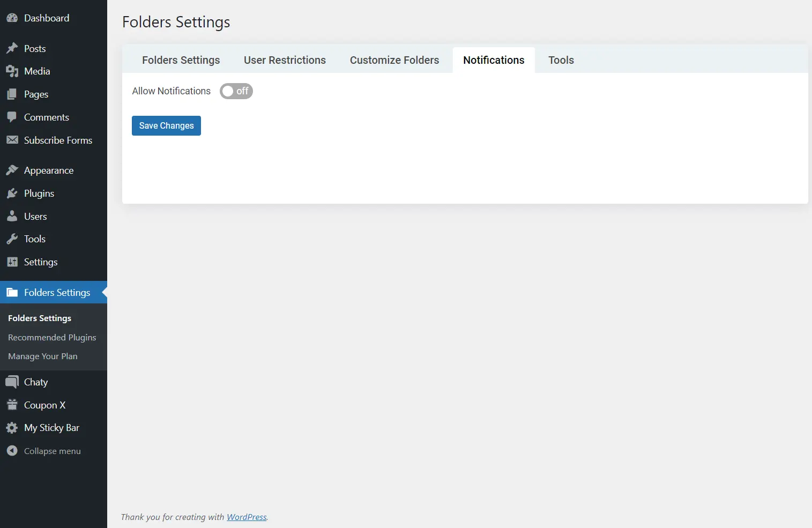812x528 pixels.
Task: Open the Tools tab in Folders Settings
Action: pos(561,60)
